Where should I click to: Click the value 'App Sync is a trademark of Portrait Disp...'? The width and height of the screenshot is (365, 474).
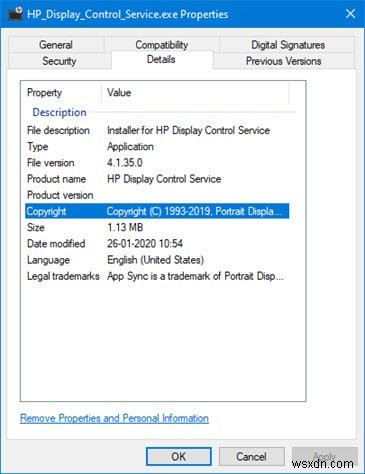pyautogui.click(x=195, y=276)
